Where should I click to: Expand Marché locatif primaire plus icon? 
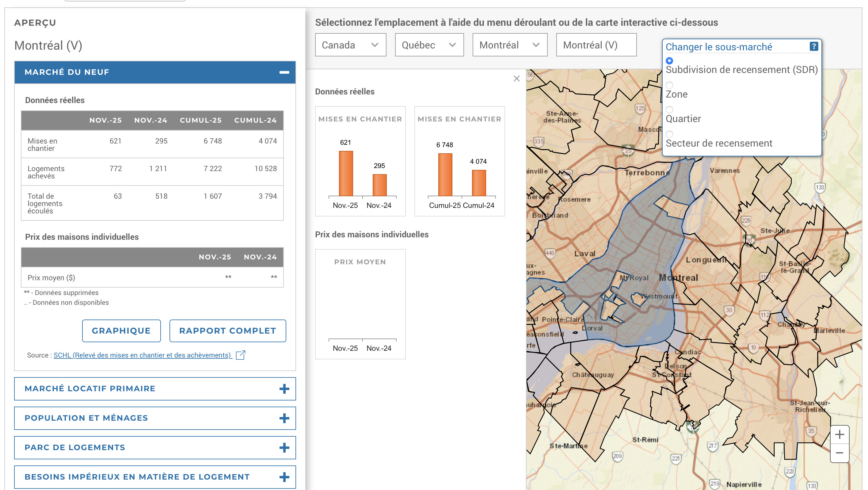[x=284, y=389]
